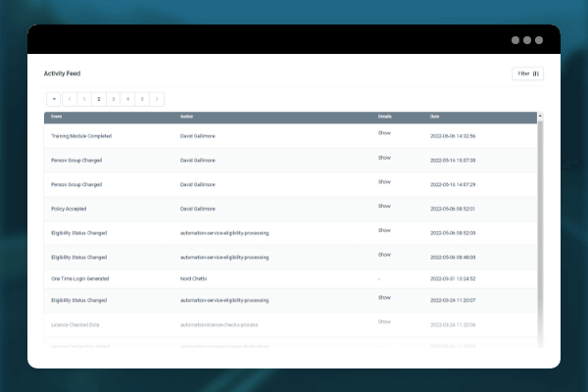Screen dimensions: 588x392
Task: Go to previous page arrow
Action: [70, 99]
